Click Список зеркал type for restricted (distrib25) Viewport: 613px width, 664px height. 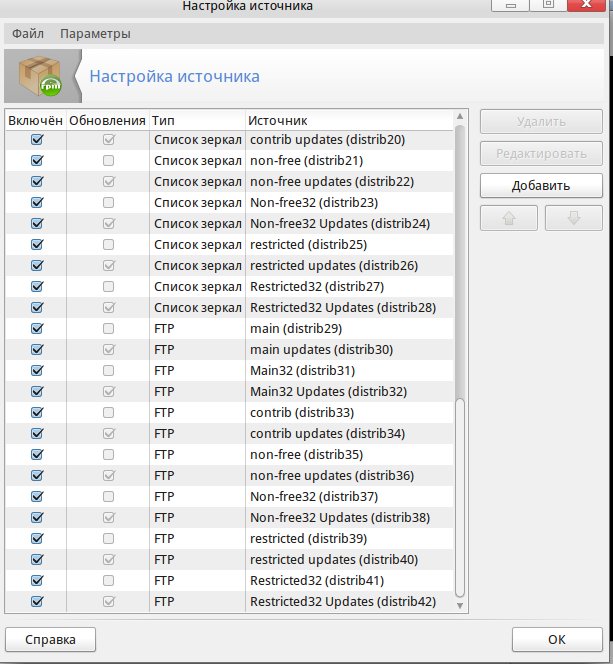198,244
